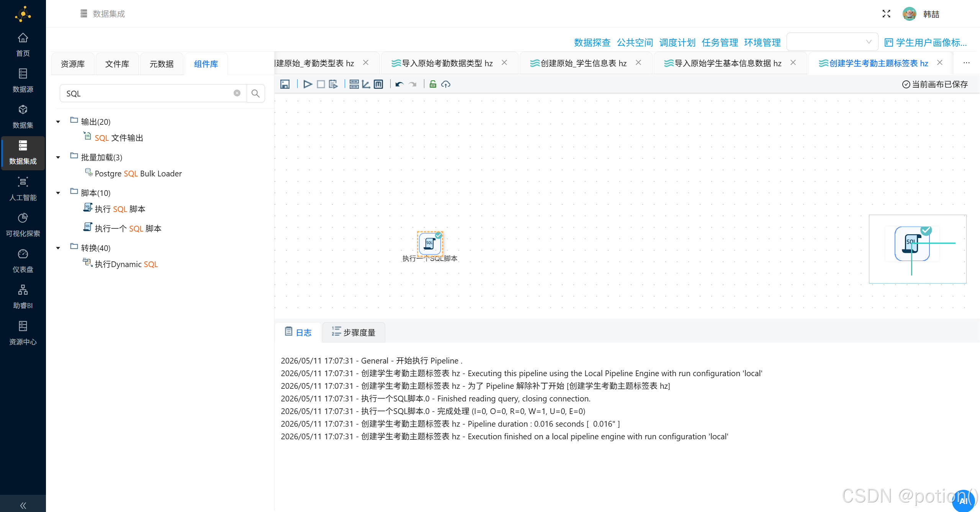Click the axis metrics toolbar icon
Screen dimensions: 980x512
[x=366, y=84]
